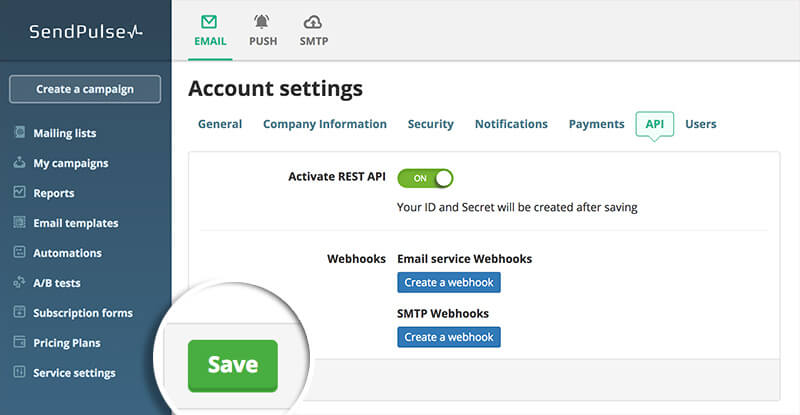Image resolution: width=800 pixels, height=415 pixels.
Task: Open the EMAIL envelope icon
Action: pyautogui.click(x=209, y=22)
